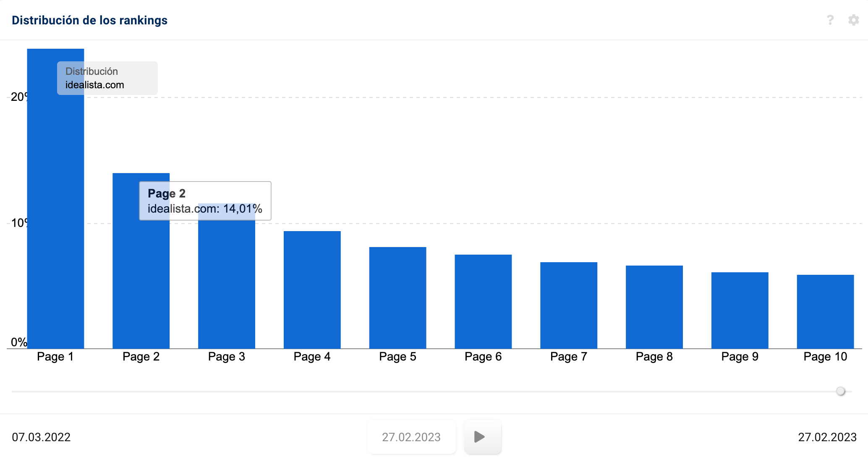Click the idealista.com legend entry

(x=95, y=85)
